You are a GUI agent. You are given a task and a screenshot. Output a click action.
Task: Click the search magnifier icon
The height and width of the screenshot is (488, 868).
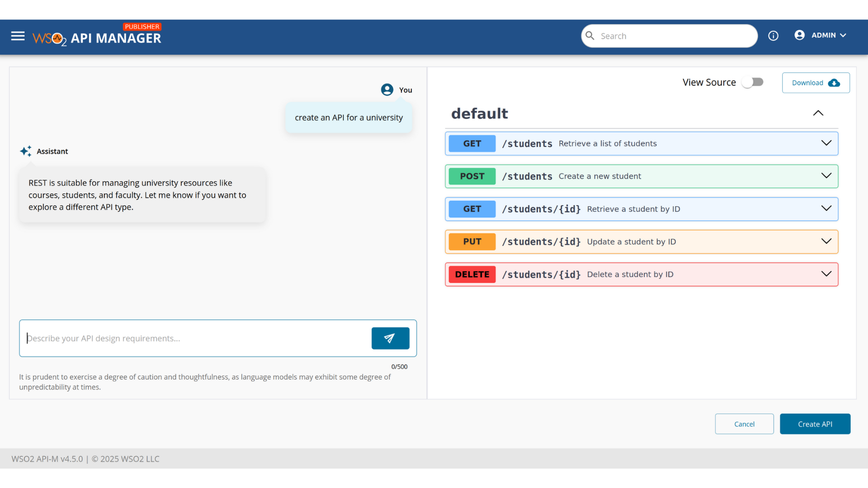590,36
